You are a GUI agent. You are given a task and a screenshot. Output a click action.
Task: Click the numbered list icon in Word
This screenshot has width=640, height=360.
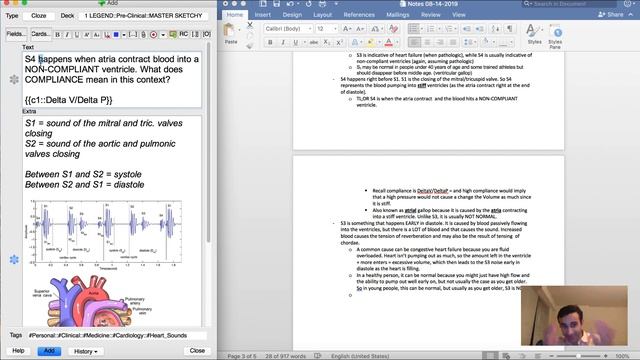coord(431,29)
